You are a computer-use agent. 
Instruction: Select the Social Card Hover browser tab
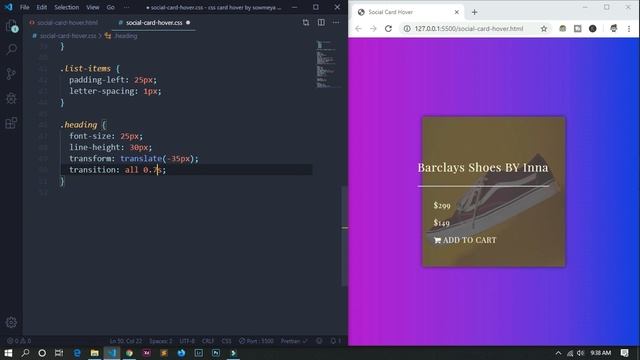(x=408, y=12)
